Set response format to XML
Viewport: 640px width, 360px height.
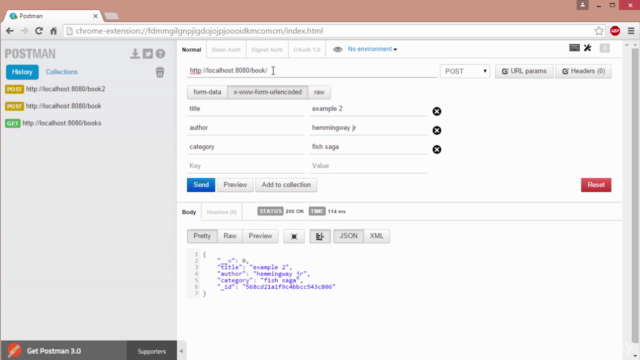(x=376, y=236)
